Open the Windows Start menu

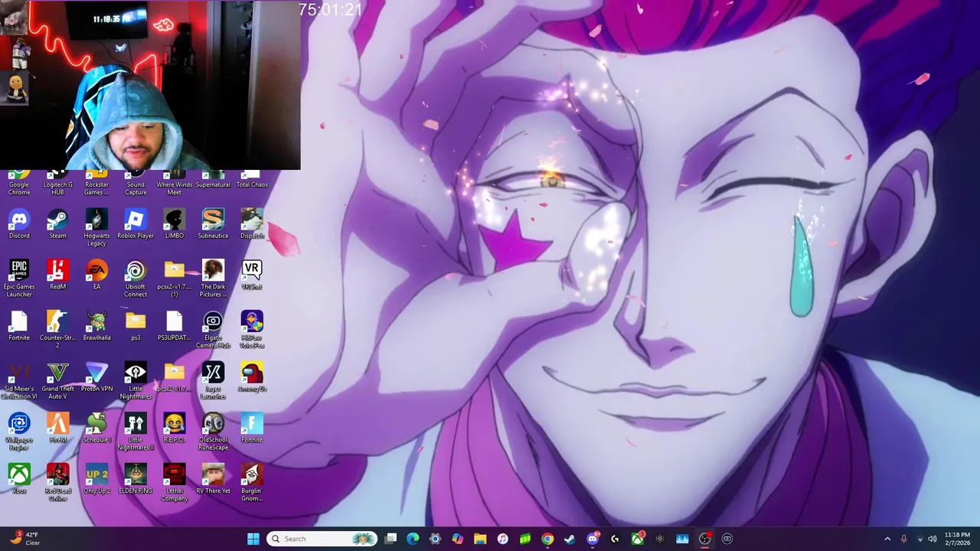click(x=253, y=539)
